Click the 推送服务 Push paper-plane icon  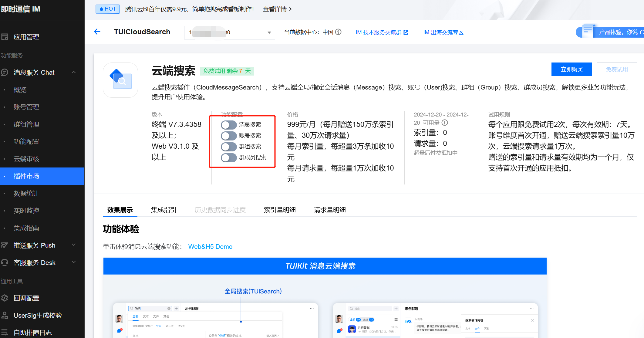point(5,245)
